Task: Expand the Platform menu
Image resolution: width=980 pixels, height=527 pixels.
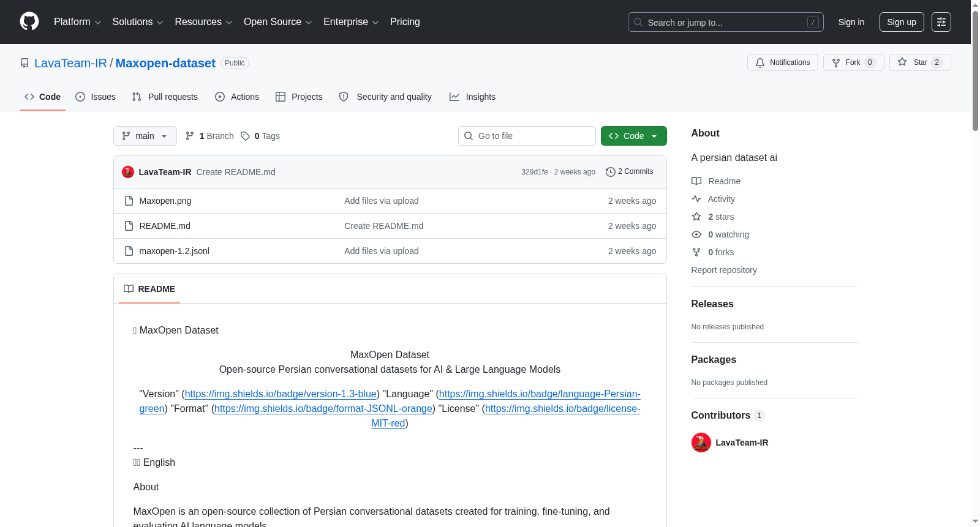Action: coord(78,22)
